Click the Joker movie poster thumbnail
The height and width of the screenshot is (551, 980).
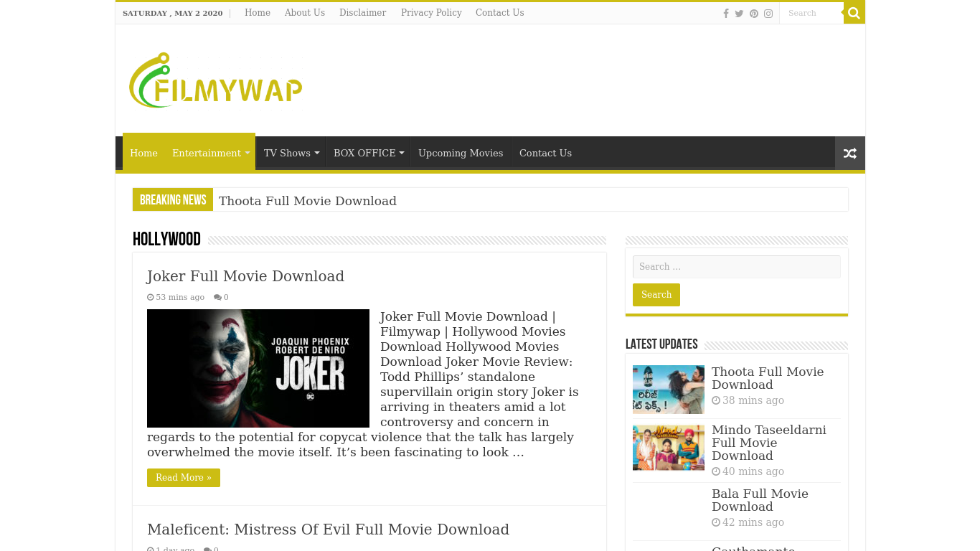click(x=258, y=368)
